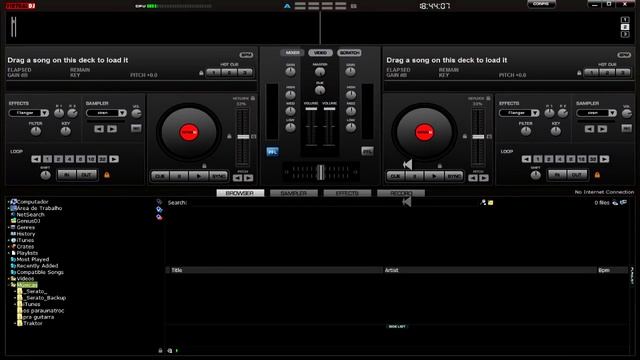Sync the right deck tempo
The height and width of the screenshot is (360, 640).
pos(453,176)
